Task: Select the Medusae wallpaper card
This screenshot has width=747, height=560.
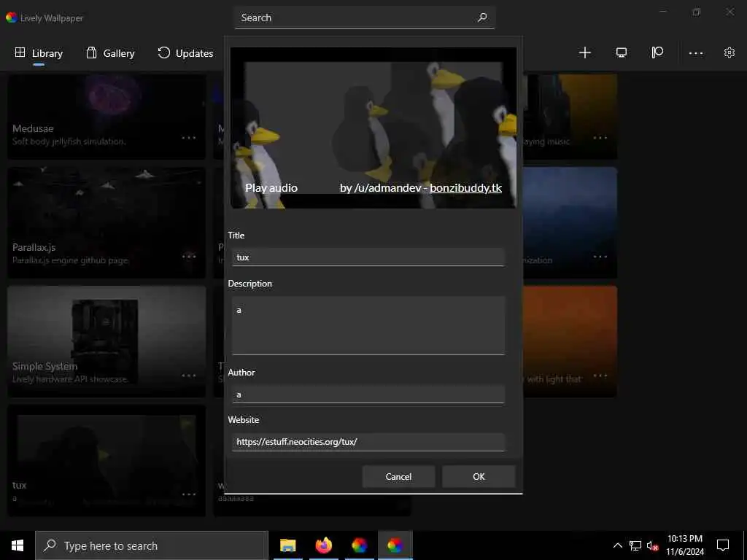Action: pyautogui.click(x=107, y=117)
